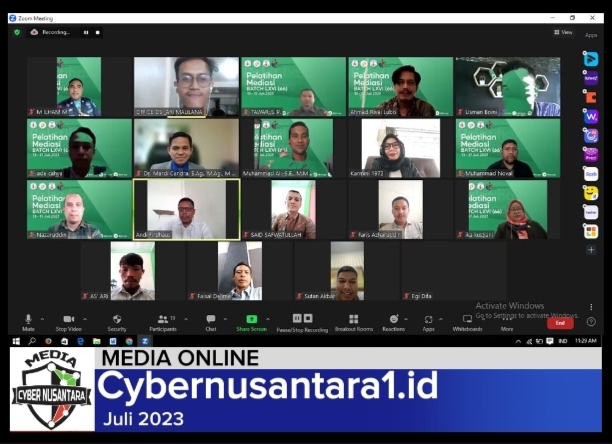Screen dimensions: 612x444
Task: Add a new app with plus button
Action: [x=591, y=250]
